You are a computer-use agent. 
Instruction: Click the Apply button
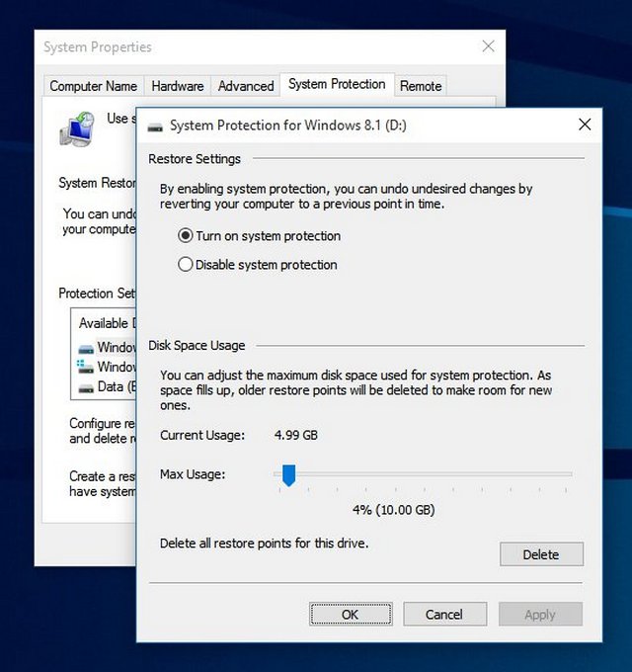pos(540,614)
